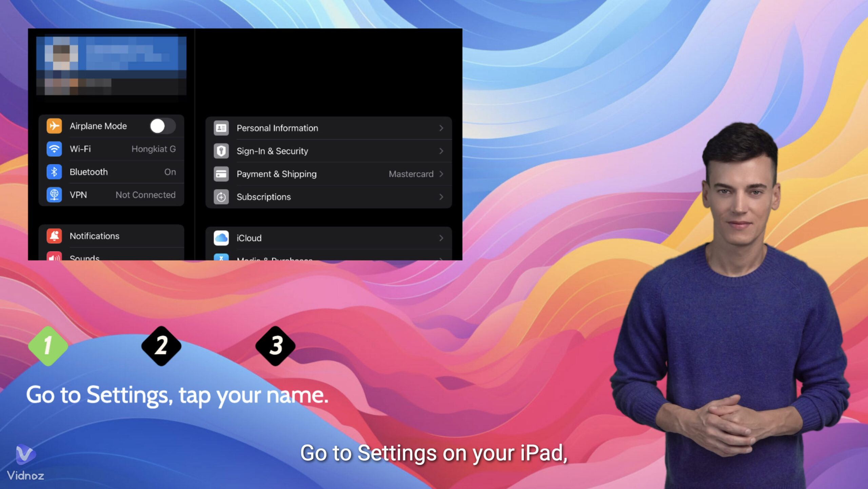Tap the VPN settings icon
Image resolution: width=868 pixels, height=489 pixels.
54,195
